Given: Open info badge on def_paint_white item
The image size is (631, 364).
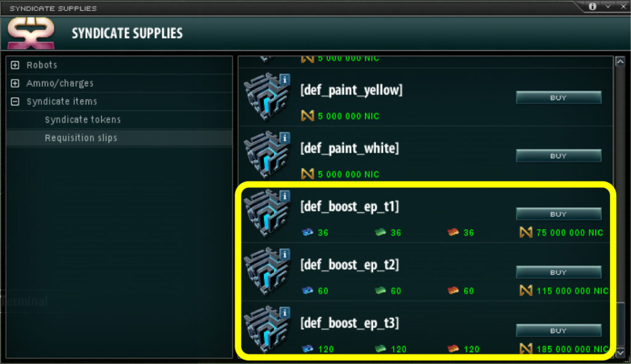Looking at the screenshot, I should pos(285,138).
